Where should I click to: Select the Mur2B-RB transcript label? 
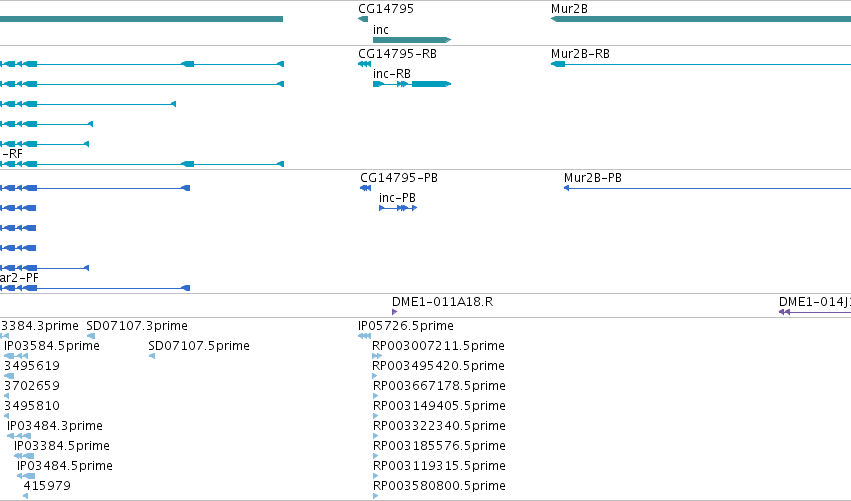pos(580,54)
